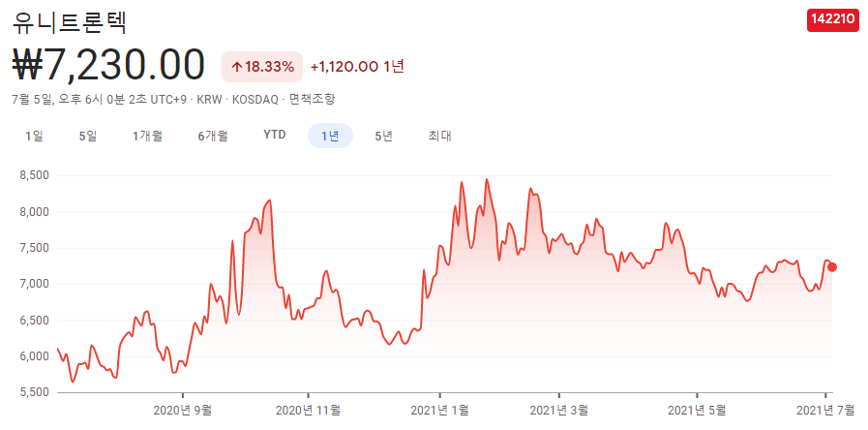Click the red 142210 ticker badge

tap(832, 20)
